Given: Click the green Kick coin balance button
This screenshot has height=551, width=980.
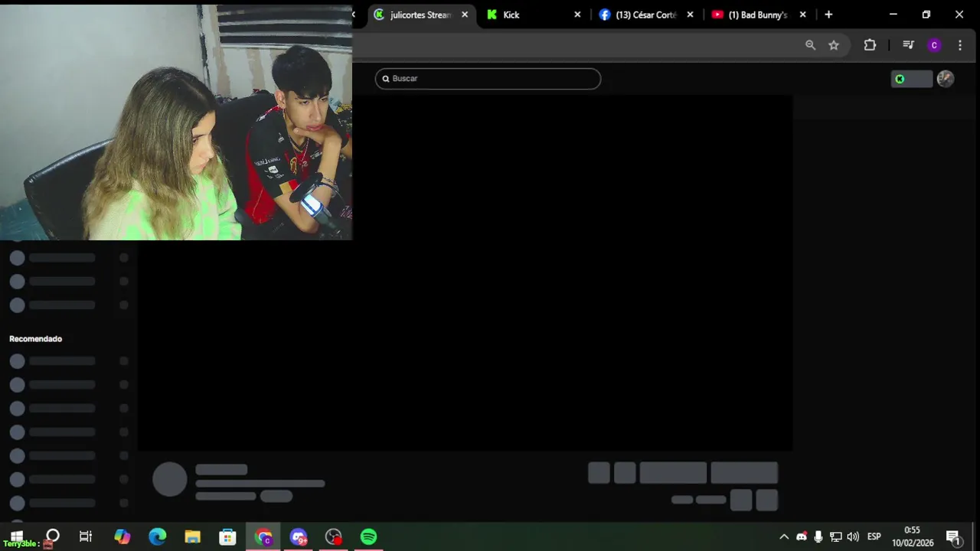Looking at the screenshot, I should click(911, 79).
